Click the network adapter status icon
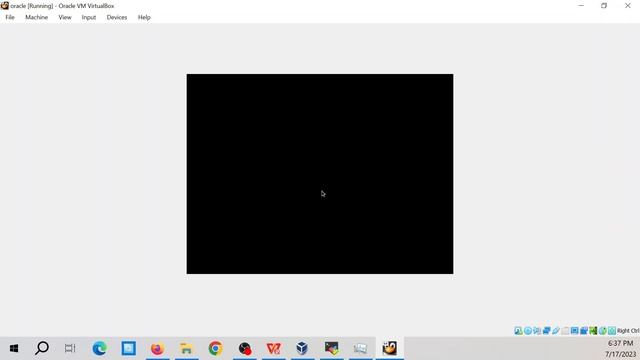This screenshot has height=360, width=640. (x=547, y=331)
